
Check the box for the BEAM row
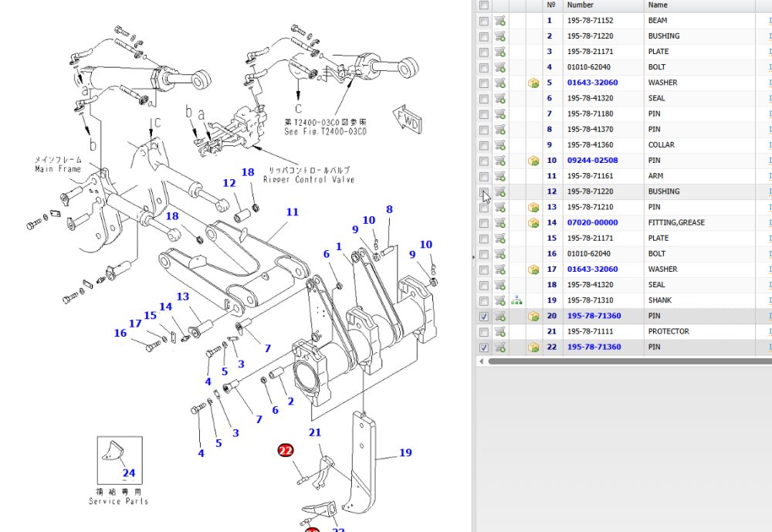click(x=484, y=21)
